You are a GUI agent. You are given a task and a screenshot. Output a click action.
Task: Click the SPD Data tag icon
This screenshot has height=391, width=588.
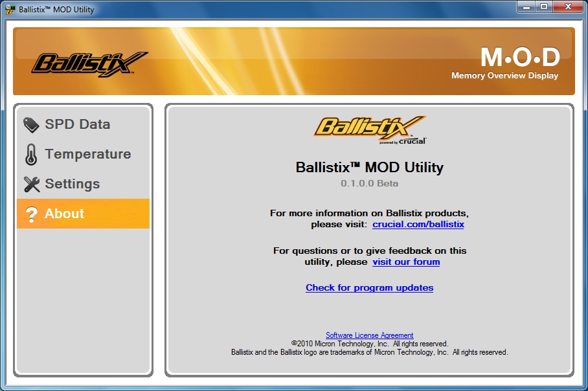pos(31,125)
